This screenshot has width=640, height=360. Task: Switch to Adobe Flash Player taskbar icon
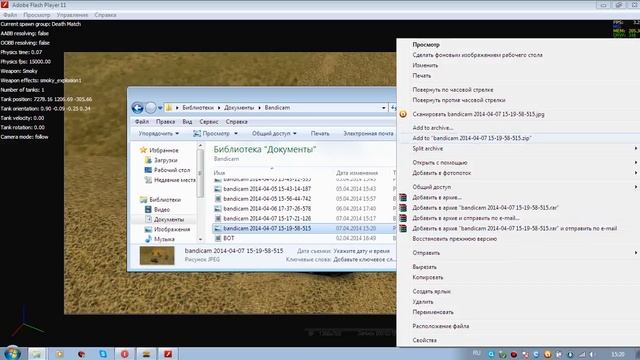coord(168,354)
